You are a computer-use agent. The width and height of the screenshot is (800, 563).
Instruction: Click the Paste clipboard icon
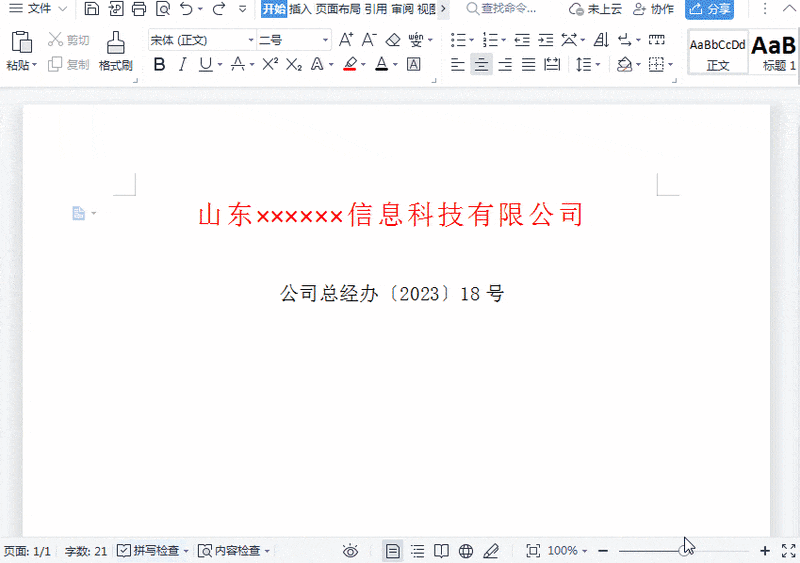(x=21, y=42)
